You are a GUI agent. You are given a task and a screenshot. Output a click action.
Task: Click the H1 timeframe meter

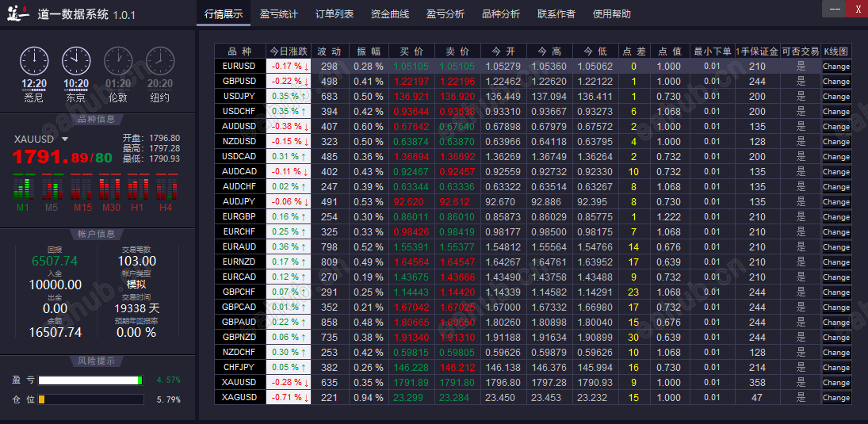pyautogui.click(x=138, y=188)
